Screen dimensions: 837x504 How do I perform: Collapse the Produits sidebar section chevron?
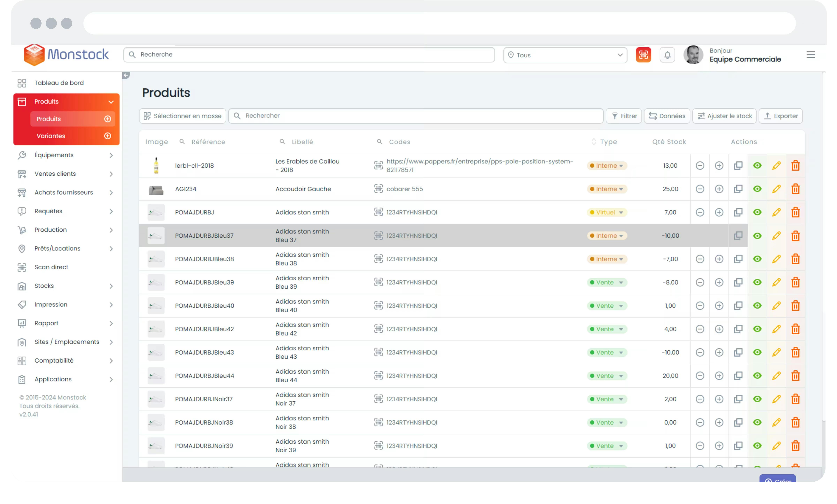point(111,102)
